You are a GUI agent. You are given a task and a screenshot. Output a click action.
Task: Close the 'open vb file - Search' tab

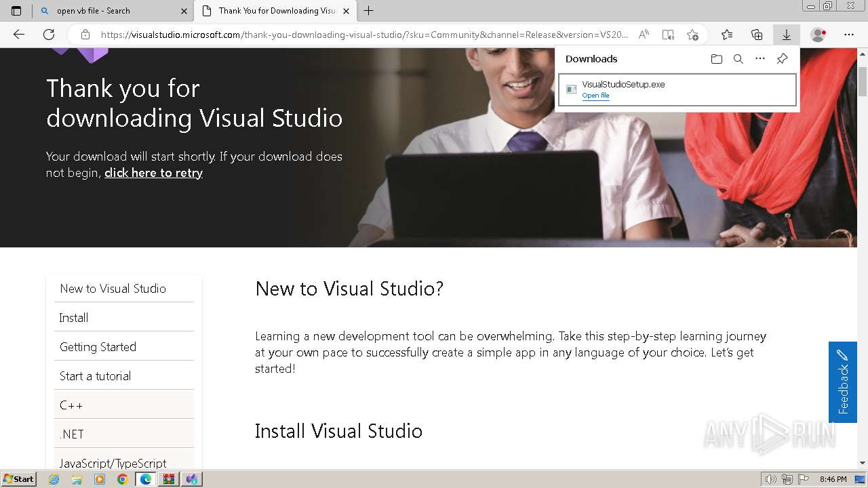(184, 11)
